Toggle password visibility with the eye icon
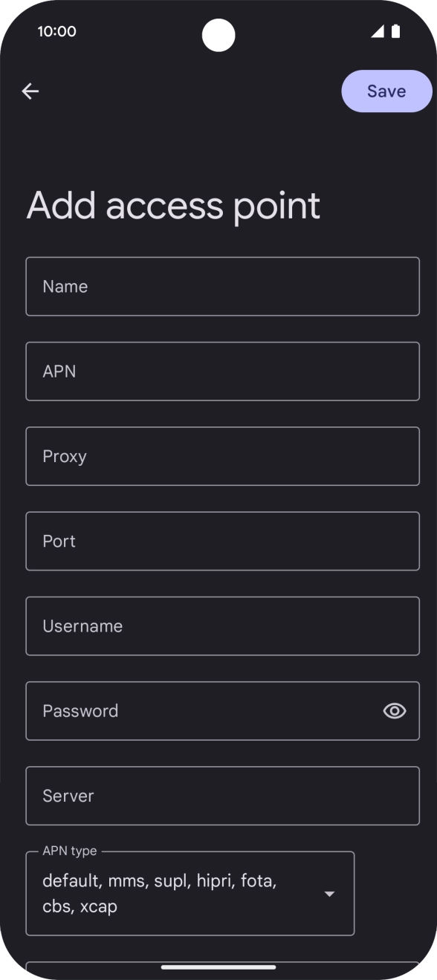 (x=394, y=710)
